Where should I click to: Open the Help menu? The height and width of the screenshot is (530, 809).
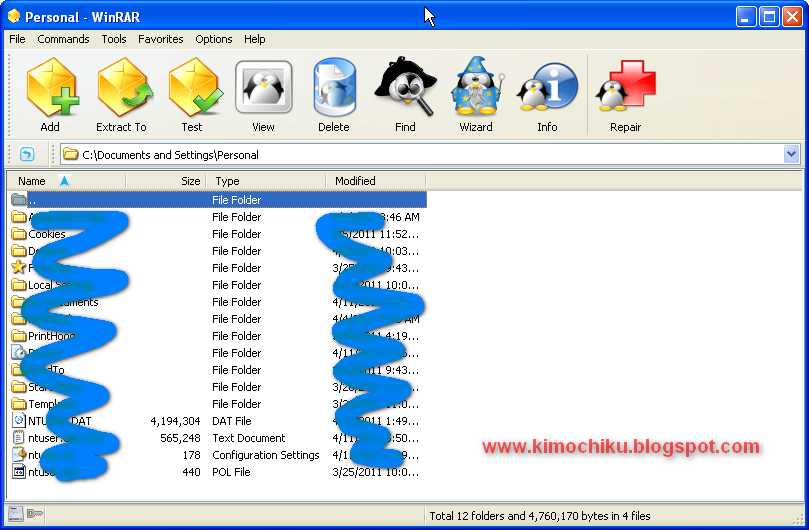pos(255,39)
